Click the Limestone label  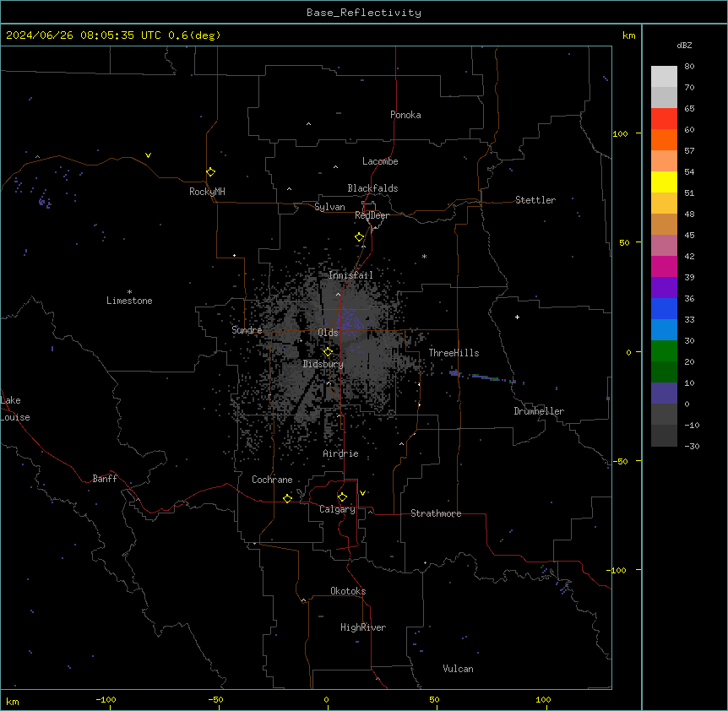coord(129,301)
